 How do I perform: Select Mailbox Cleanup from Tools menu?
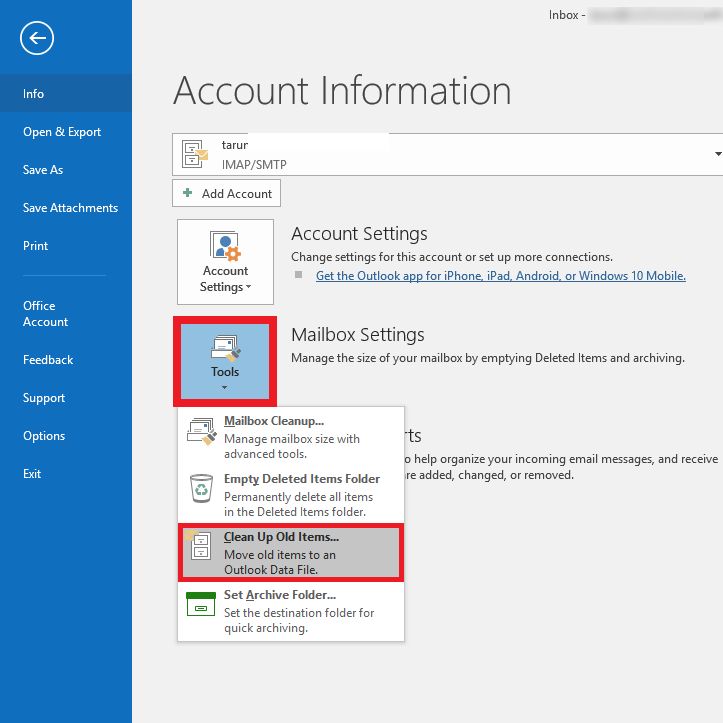click(291, 437)
